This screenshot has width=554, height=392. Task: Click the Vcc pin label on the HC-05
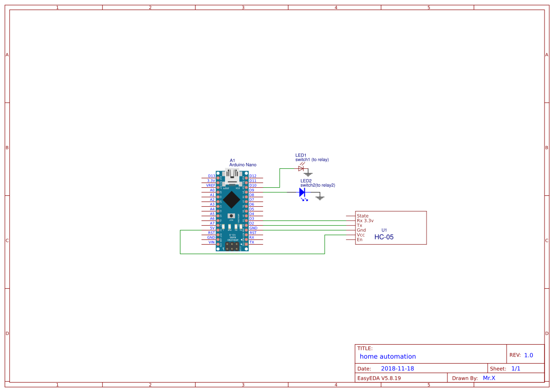(x=360, y=235)
